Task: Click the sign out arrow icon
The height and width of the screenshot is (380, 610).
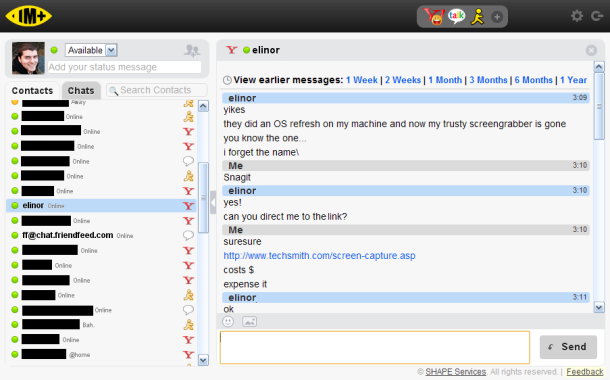Action: click(597, 16)
